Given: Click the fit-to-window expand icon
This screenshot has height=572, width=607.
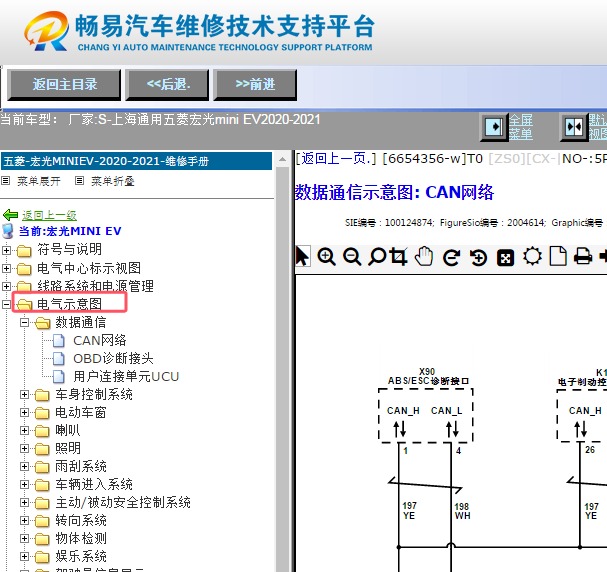Looking at the screenshot, I should tap(505, 258).
